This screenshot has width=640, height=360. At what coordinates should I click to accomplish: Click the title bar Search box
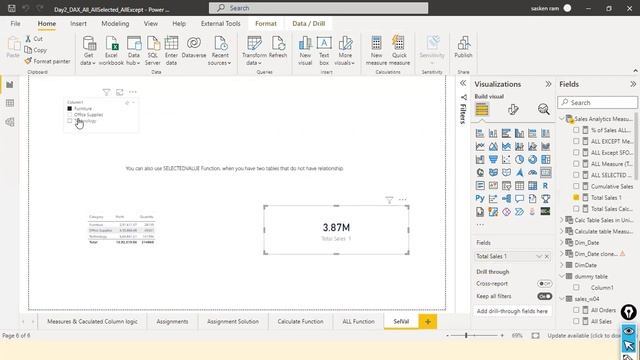(318, 8)
